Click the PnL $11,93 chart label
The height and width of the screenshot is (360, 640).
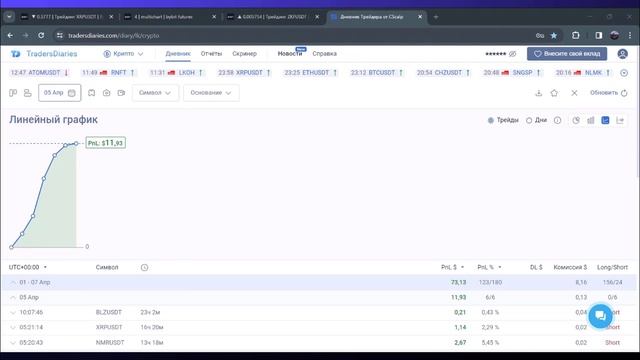[106, 143]
